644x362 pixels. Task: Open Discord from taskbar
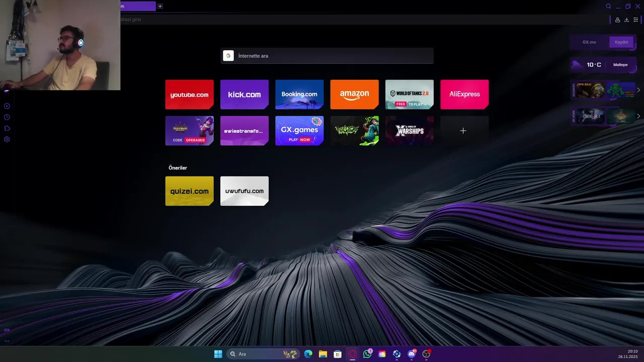coord(412,354)
